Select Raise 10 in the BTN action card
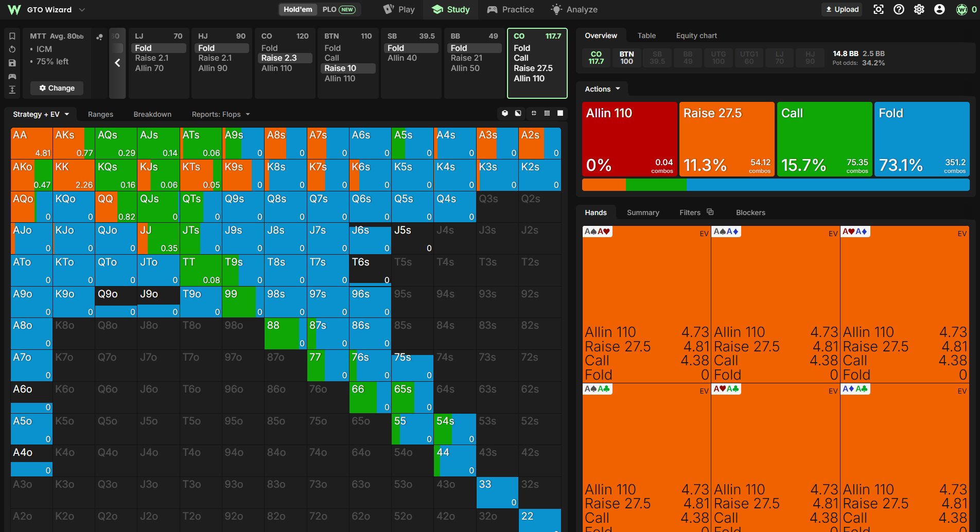 click(348, 68)
